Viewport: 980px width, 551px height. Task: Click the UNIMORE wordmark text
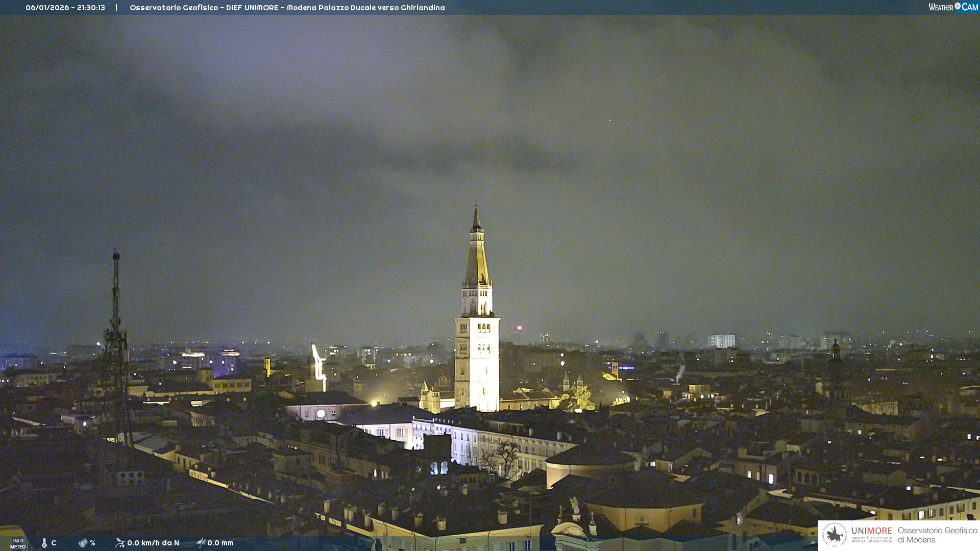point(871,531)
